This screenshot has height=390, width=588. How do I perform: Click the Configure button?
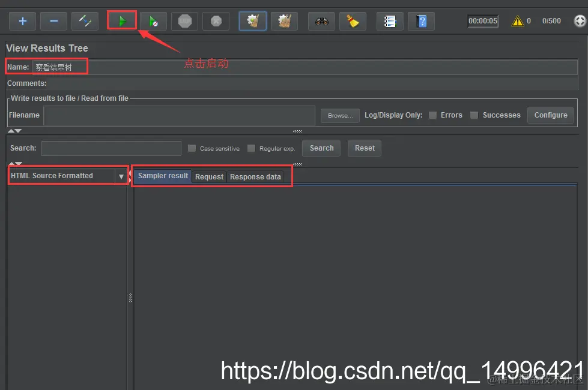[x=551, y=115]
